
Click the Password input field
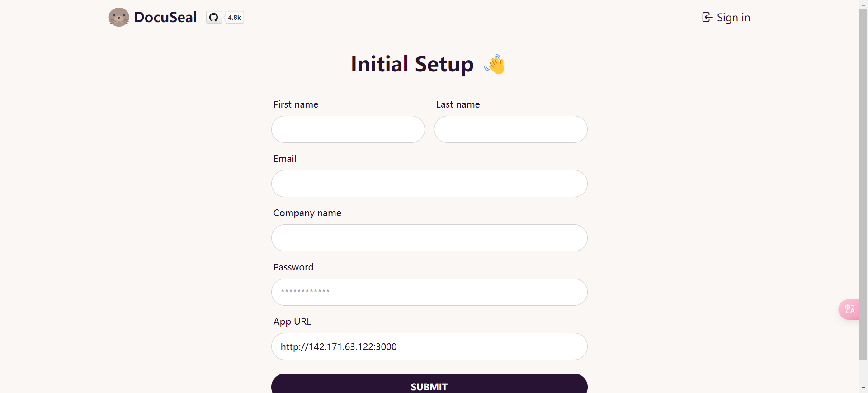tap(429, 292)
